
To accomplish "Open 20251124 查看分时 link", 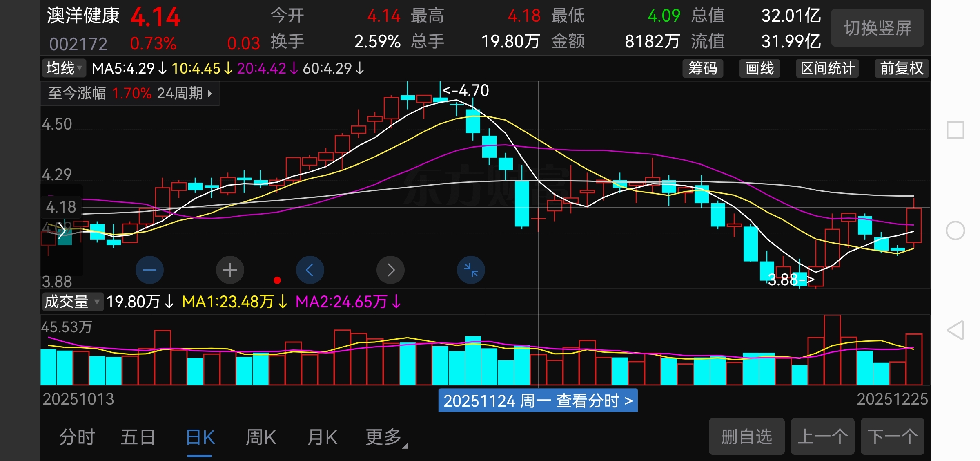I will click(538, 401).
